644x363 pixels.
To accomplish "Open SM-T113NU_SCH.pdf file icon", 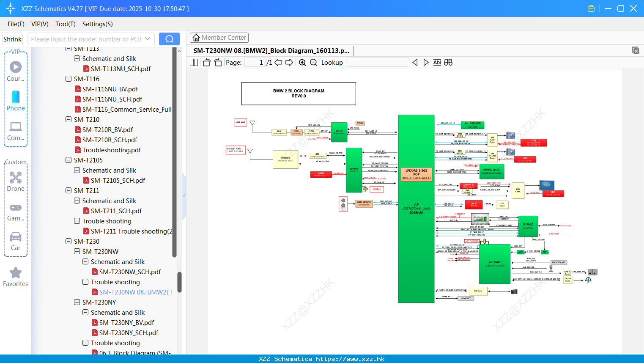I will [86, 69].
